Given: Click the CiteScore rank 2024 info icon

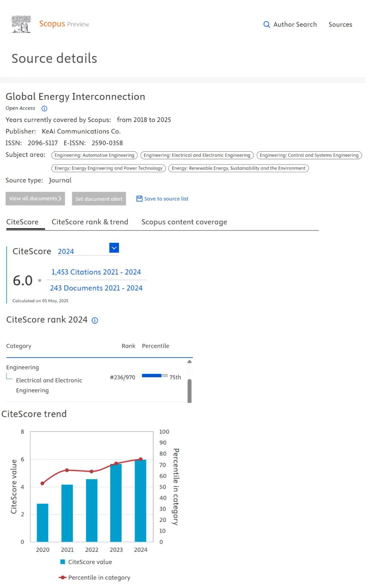Looking at the screenshot, I should (95, 321).
